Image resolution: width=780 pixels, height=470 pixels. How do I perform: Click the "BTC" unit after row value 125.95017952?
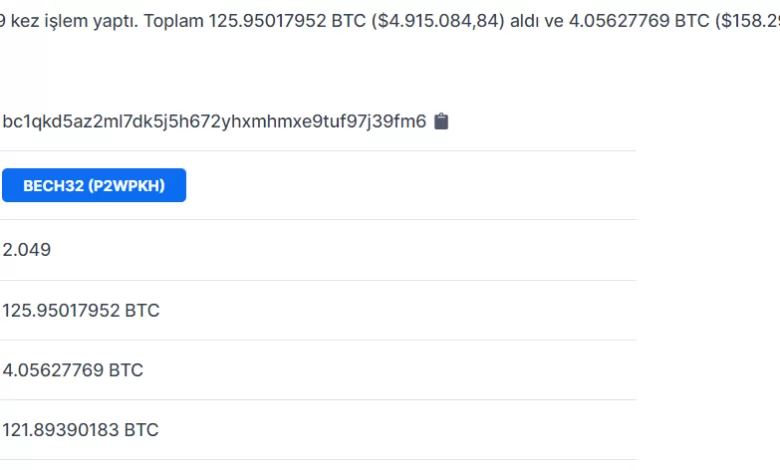point(142,310)
